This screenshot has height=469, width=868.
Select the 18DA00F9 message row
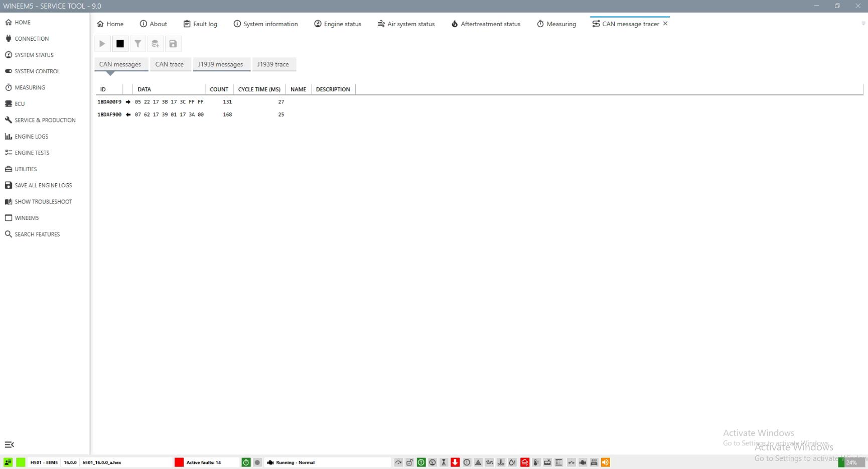(109, 102)
